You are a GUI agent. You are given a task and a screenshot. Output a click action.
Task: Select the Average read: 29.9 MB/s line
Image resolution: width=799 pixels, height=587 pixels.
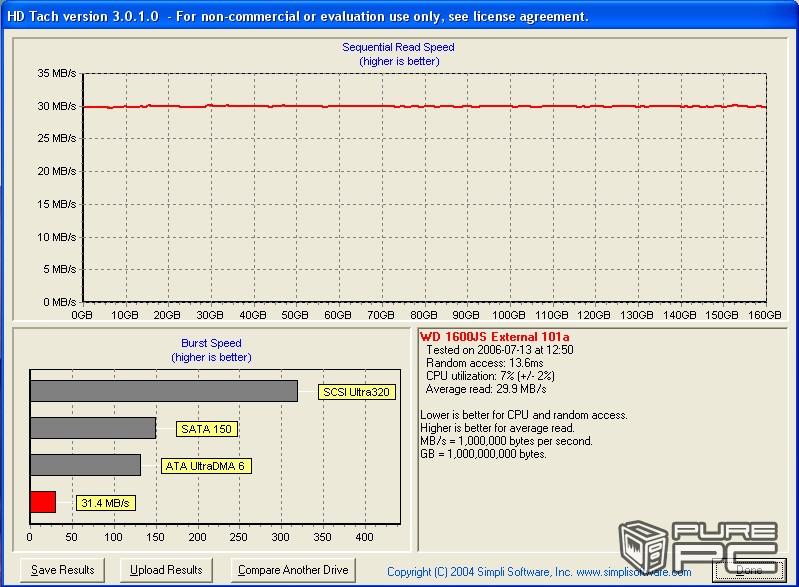pyautogui.click(x=486, y=389)
